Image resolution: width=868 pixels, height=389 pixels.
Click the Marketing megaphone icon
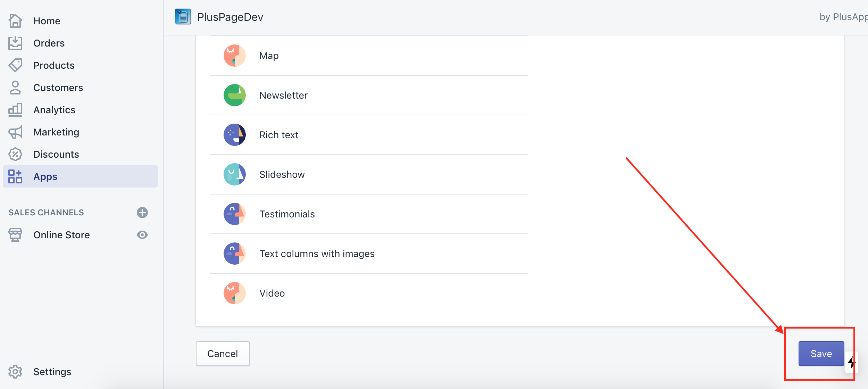pos(15,132)
